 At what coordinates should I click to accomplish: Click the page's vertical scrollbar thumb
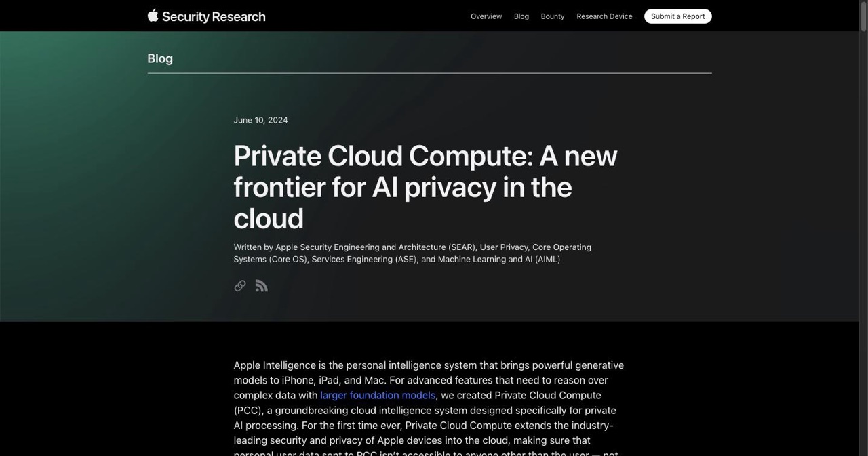863,17
